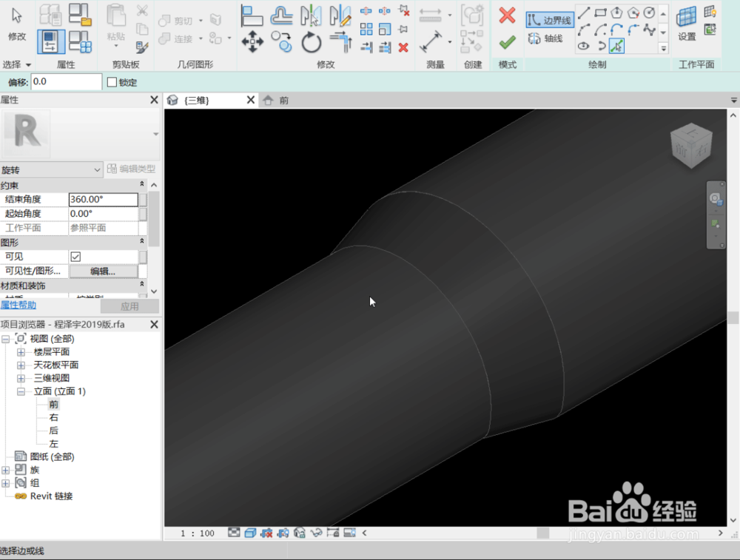The image size is (740, 560).
Task: Select Boundary Line sketch mode
Action: coord(549,20)
